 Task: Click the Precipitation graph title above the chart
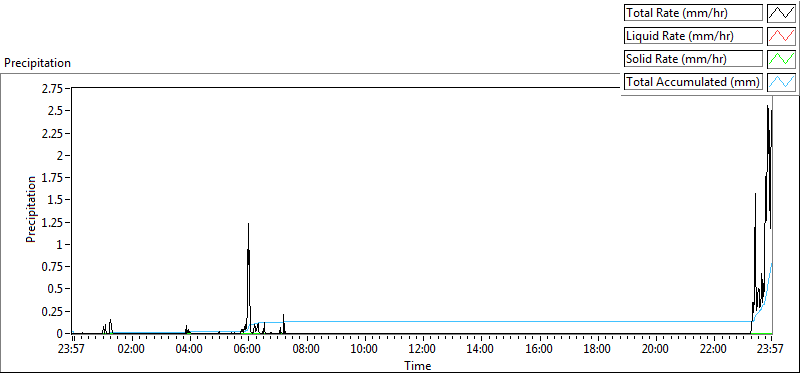[x=37, y=63]
